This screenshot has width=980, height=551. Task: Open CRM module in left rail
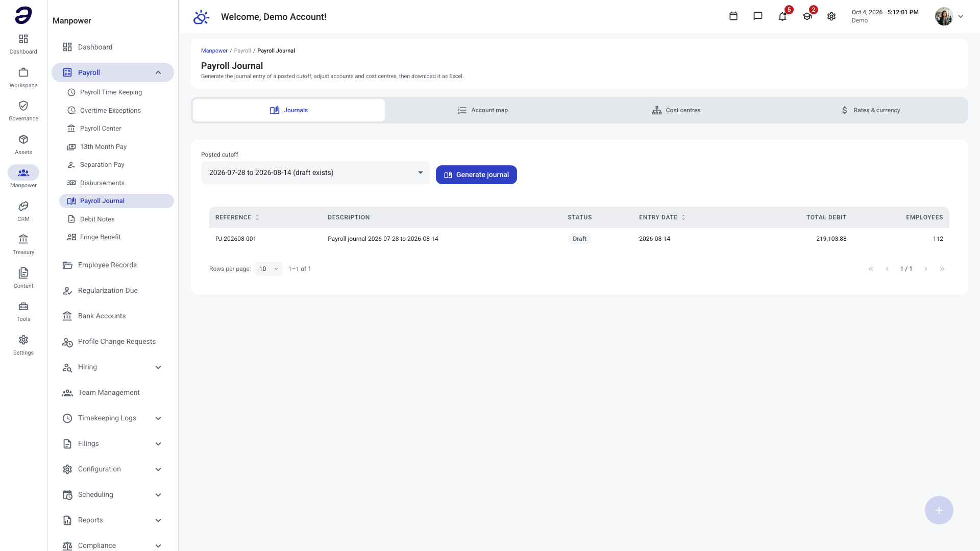[23, 211]
